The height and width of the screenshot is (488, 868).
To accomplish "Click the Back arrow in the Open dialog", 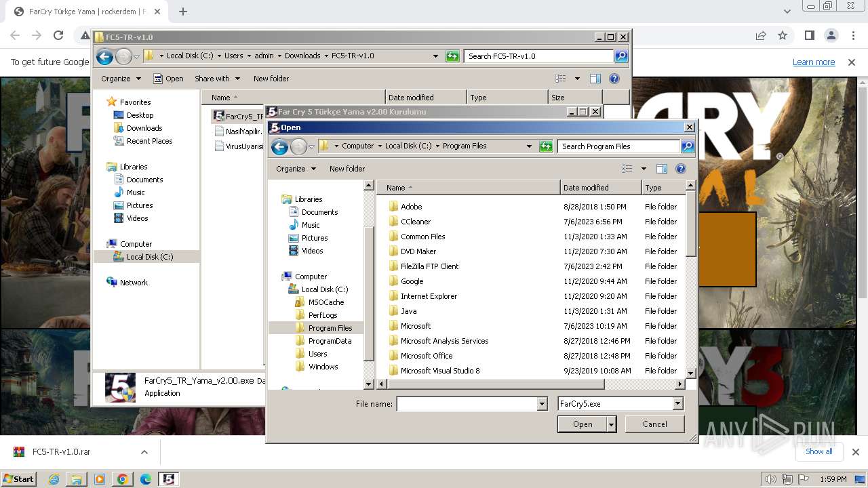I will pyautogui.click(x=279, y=146).
